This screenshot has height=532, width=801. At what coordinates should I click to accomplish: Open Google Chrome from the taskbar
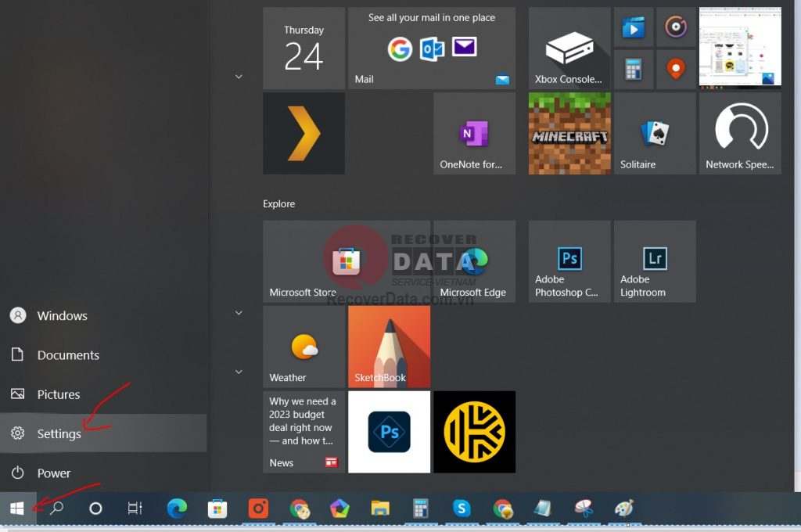tap(299, 508)
